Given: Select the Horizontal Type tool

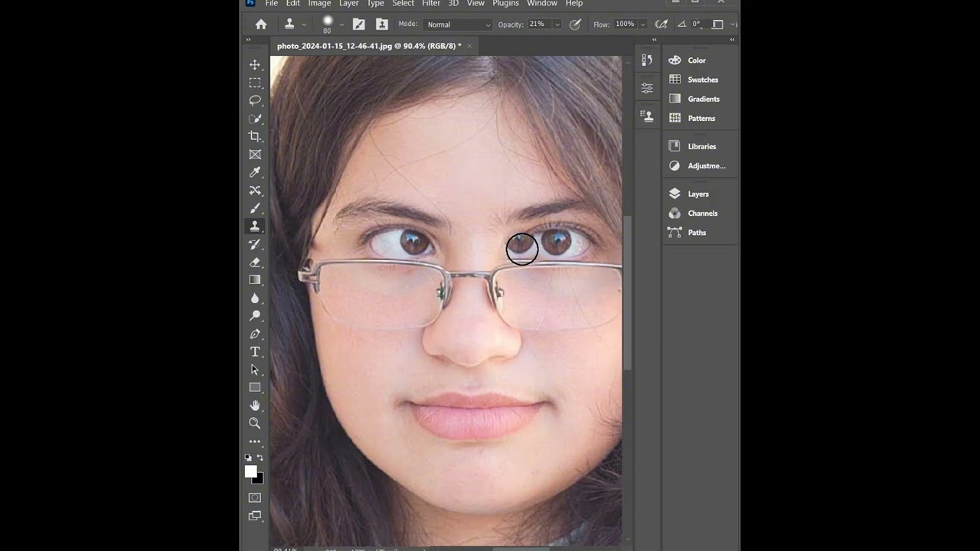Looking at the screenshot, I should pyautogui.click(x=255, y=352).
